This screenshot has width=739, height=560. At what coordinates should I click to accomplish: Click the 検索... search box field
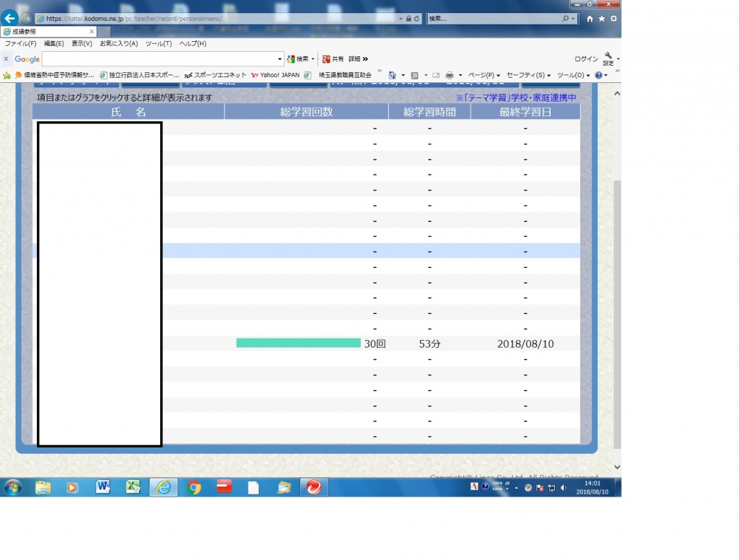point(494,19)
